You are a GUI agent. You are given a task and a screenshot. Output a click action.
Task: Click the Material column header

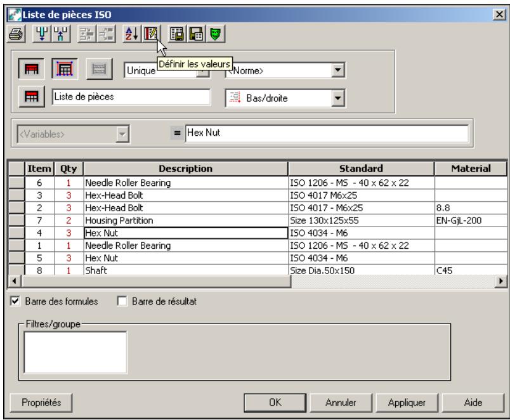(x=471, y=169)
